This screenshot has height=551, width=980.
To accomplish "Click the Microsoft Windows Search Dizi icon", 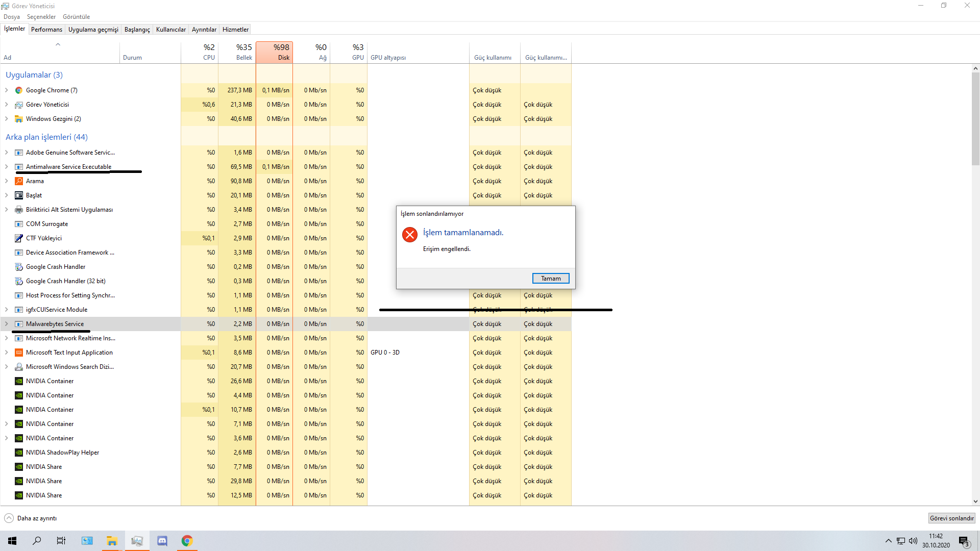I will (x=19, y=367).
